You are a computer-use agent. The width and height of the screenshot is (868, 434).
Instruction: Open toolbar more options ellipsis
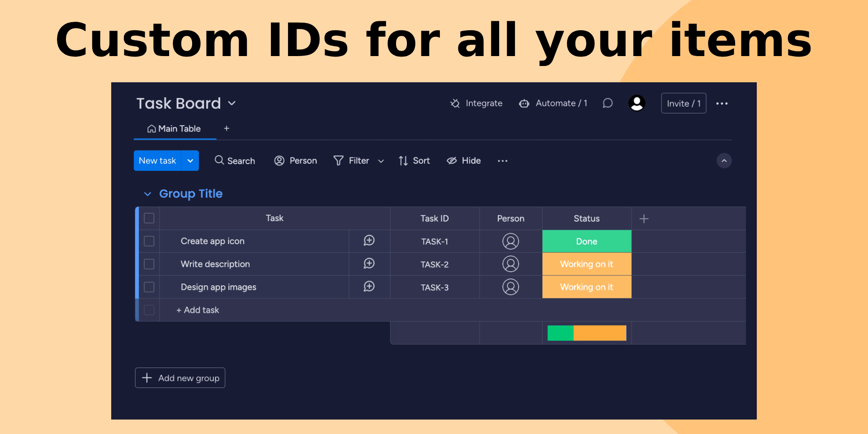(x=503, y=161)
